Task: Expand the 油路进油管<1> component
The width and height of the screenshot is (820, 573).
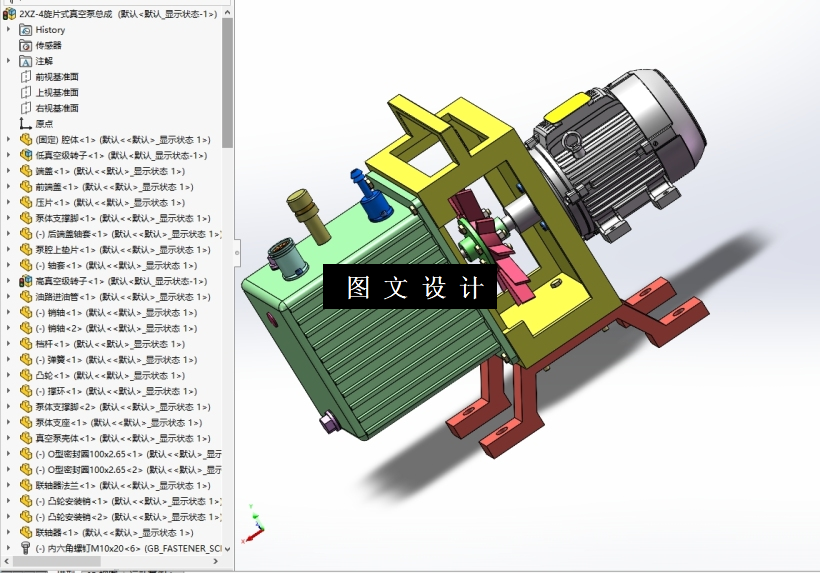Action: pos(8,296)
